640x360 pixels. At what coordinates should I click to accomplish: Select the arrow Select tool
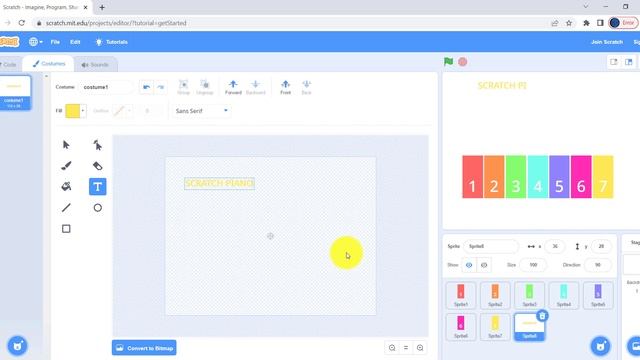coord(66,145)
